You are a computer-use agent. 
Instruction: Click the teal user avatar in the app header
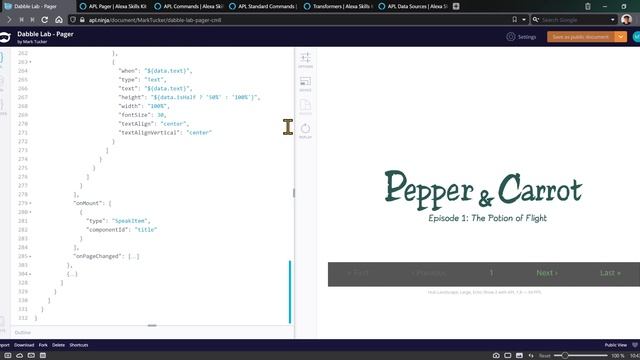(636, 37)
